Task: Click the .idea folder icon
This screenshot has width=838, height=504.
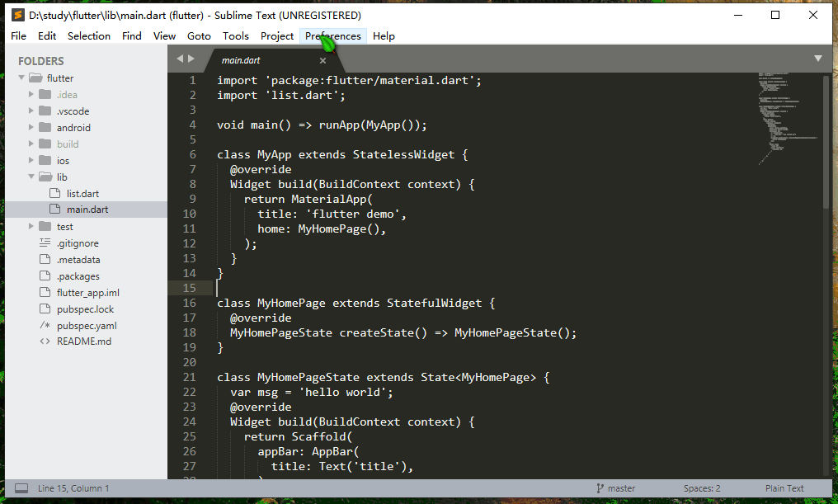Action: (x=45, y=95)
